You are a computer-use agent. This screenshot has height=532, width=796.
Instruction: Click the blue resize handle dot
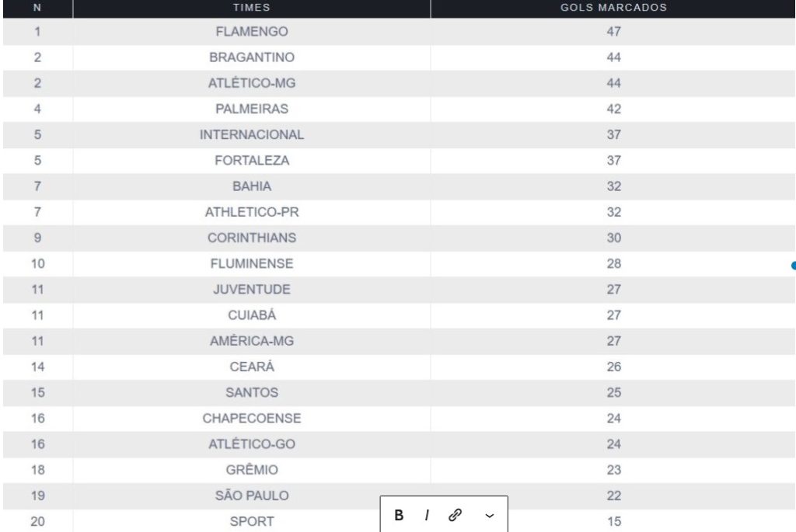point(793,266)
